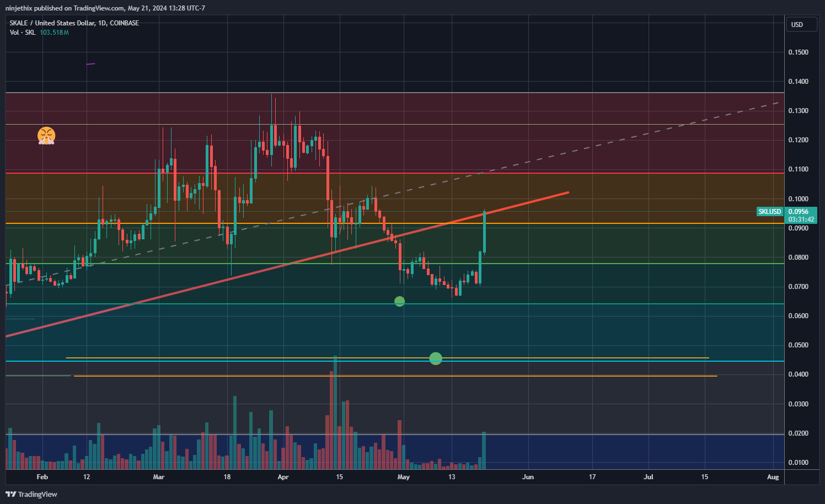Click the 0.1500 price axis label
Screen dimensions: 825x504
[x=799, y=52]
